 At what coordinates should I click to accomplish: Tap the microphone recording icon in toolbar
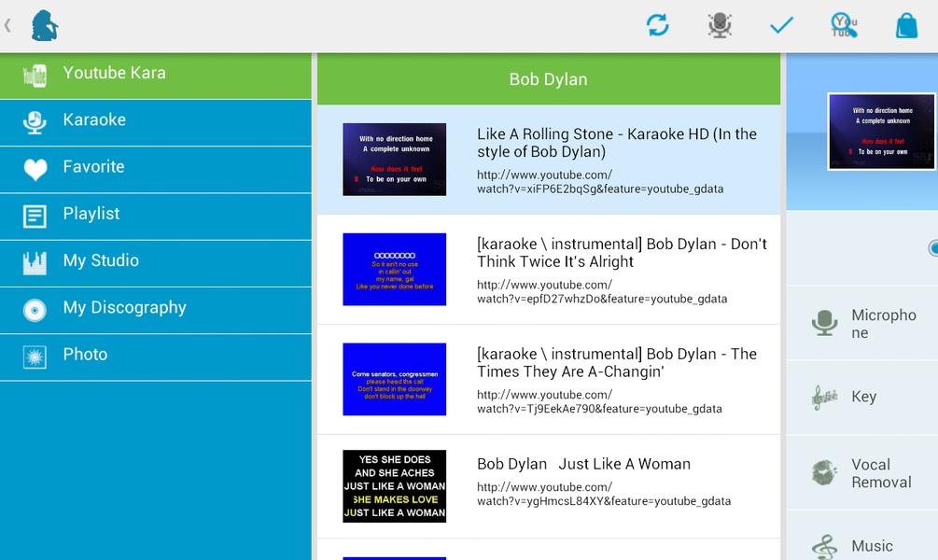pyautogui.click(x=720, y=25)
